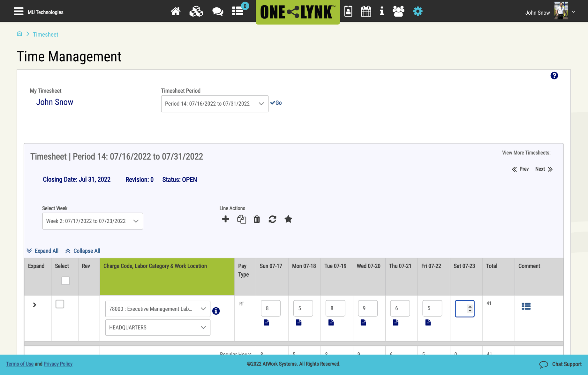Image resolution: width=588 pixels, height=375 pixels.
Task: Open the help question mark
Action: [554, 76]
